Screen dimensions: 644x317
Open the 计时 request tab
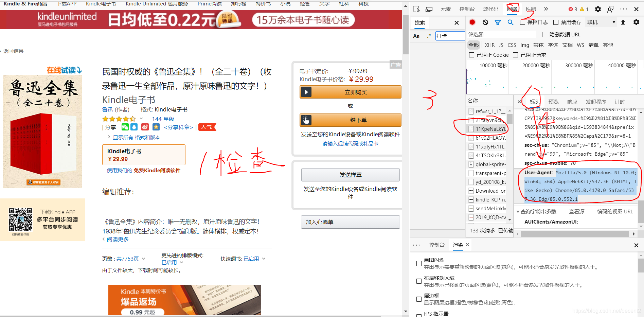click(620, 102)
